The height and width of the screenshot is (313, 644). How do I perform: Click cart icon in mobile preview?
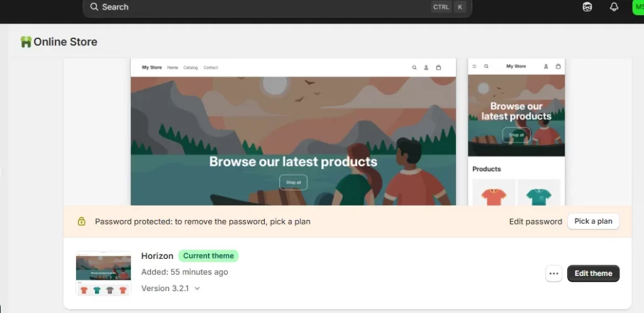click(x=558, y=66)
